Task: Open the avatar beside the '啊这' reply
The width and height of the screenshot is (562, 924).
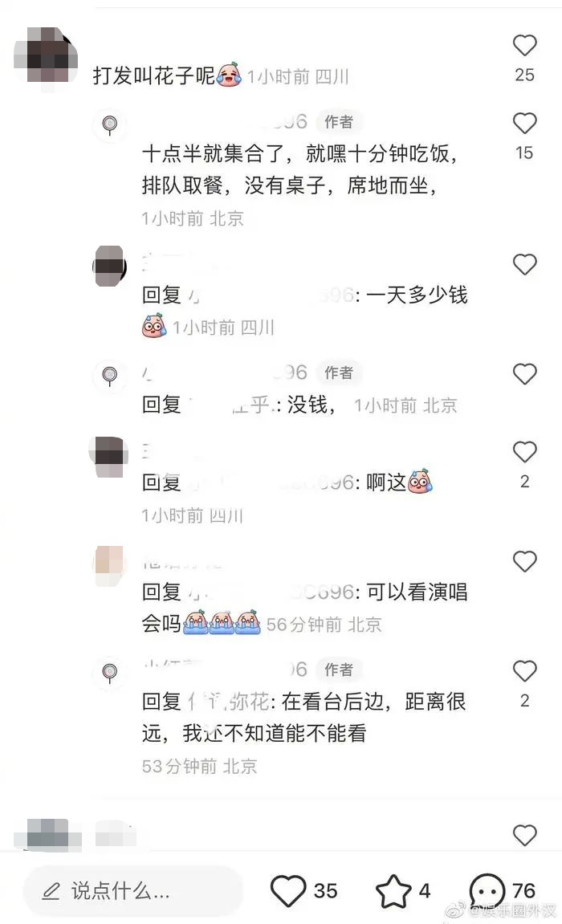Action: pyautogui.click(x=109, y=458)
